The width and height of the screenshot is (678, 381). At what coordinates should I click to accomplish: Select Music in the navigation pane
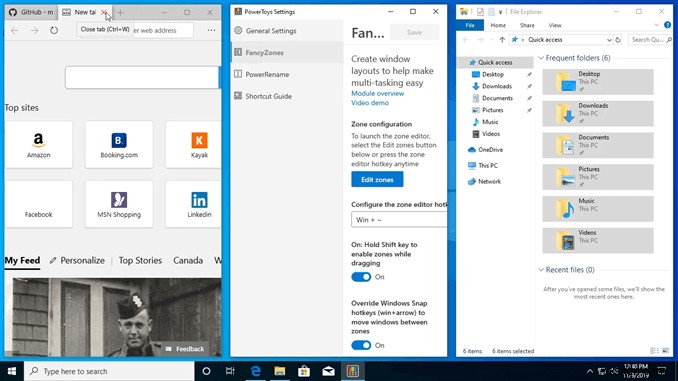click(x=490, y=122)
